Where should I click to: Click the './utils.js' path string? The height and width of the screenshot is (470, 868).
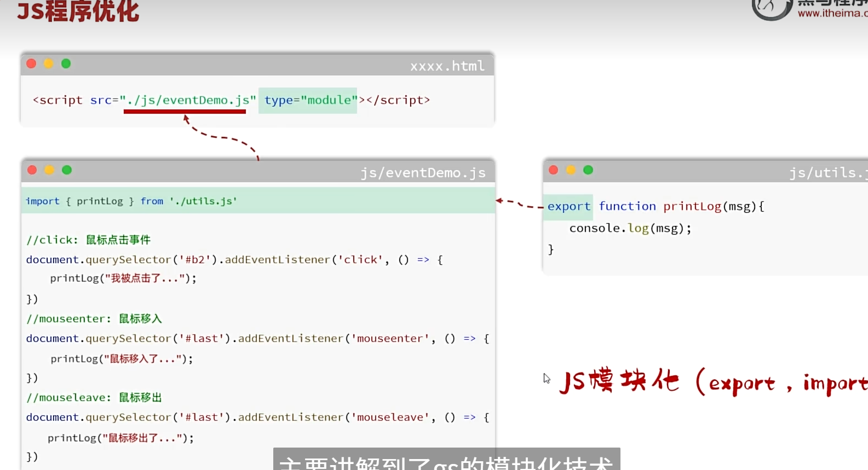203,201
